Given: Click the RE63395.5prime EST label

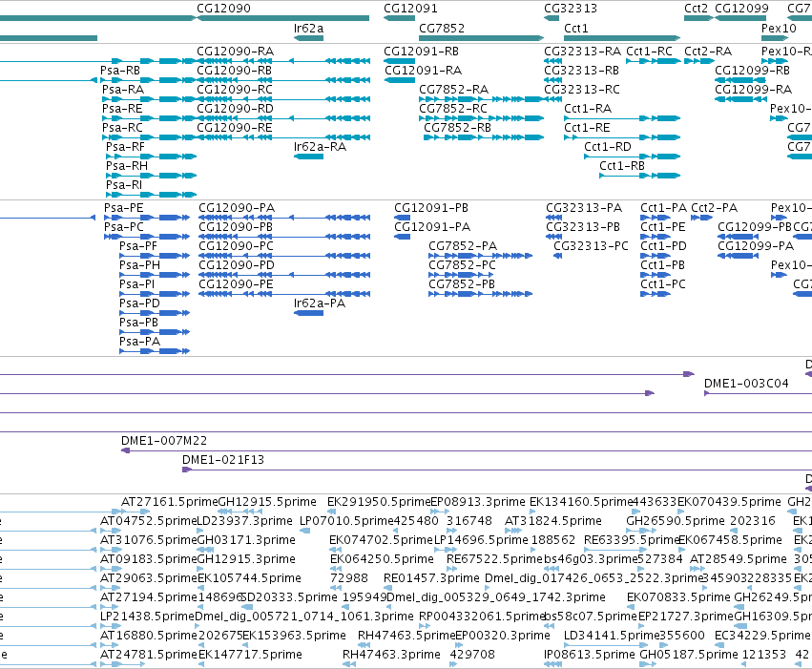Looking at the screenshot, I should 632,540.
